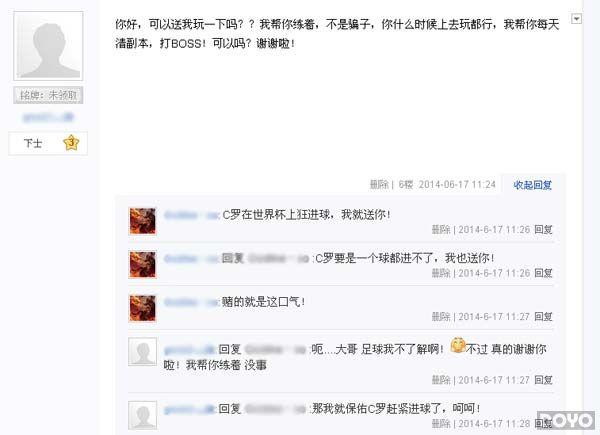
Task: Click the 下士 rank label
Action: (x=33, y=143)
